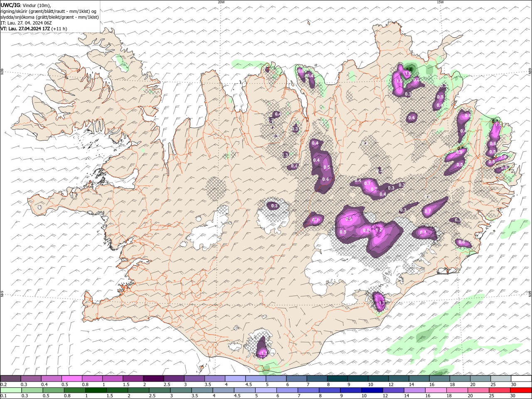532x399 pixels.
Task: Click the darkest green 1 swatch on rain scale
Action: (96, 390)
